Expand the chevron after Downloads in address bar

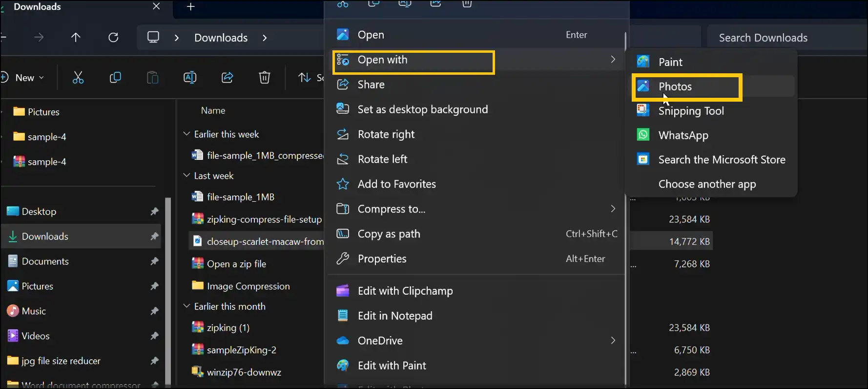click(x=265, y=38)
